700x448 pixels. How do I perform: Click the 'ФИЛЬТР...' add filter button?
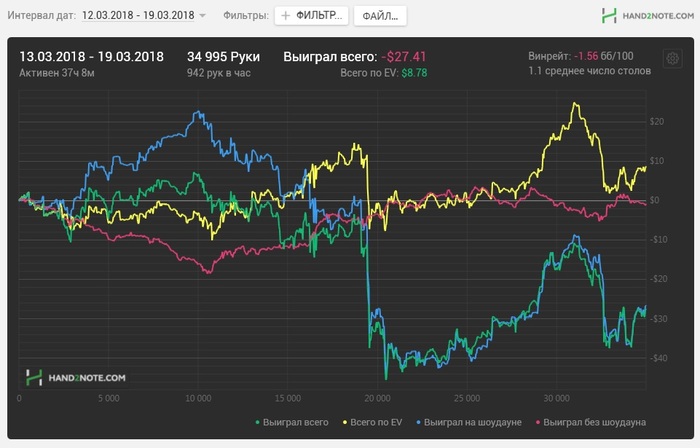[x=311, y=16]
